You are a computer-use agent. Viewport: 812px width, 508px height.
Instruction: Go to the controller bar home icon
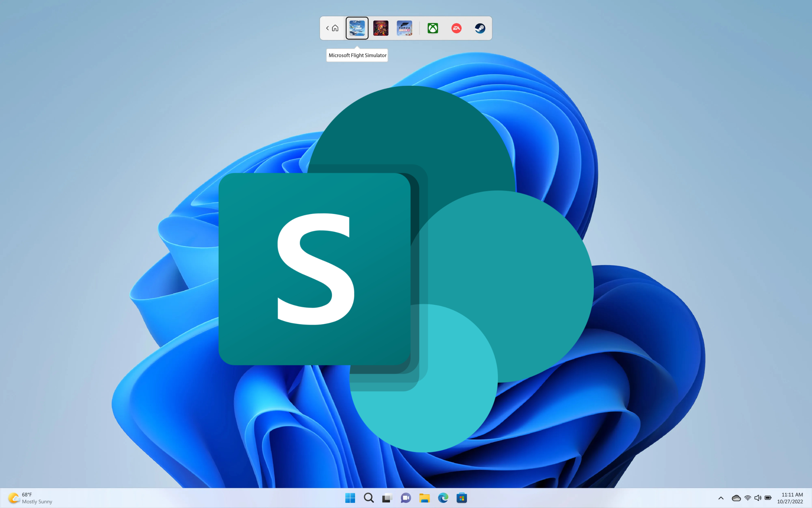[335, 28]
